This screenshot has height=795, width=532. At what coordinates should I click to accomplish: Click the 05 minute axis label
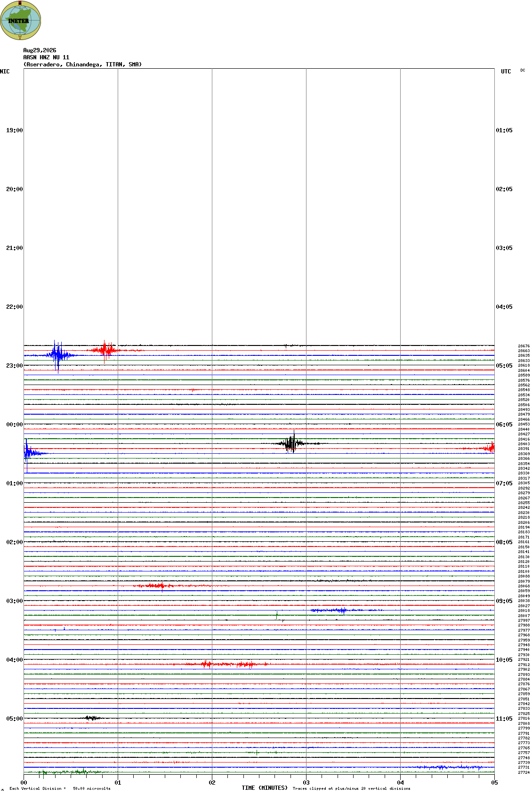pos(494,783)
